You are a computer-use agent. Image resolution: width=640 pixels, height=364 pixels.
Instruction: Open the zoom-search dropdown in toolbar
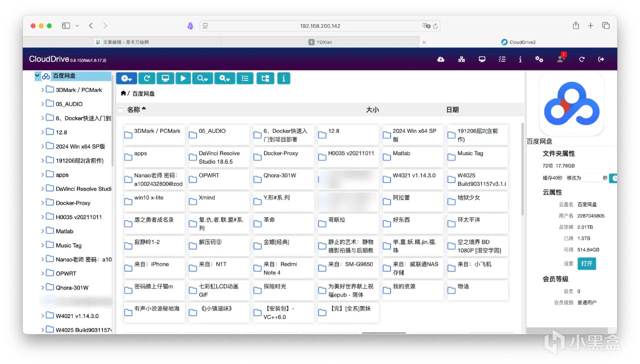coord(225,78)
